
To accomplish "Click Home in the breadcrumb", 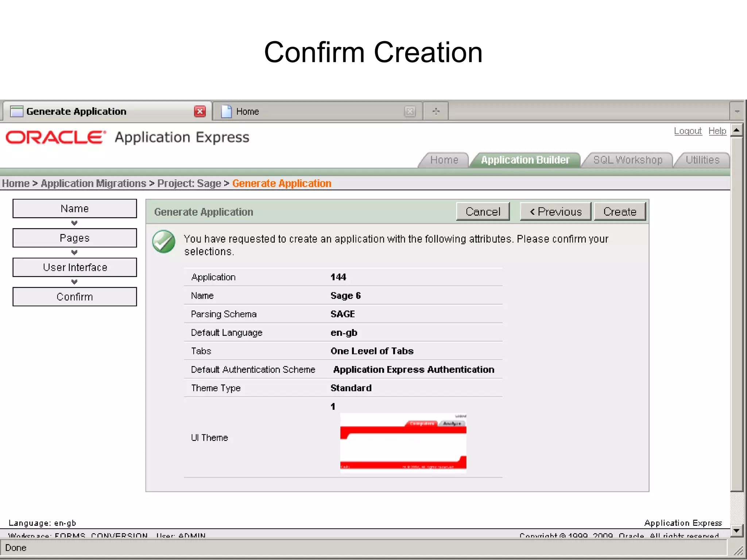I will coord(16,183).
